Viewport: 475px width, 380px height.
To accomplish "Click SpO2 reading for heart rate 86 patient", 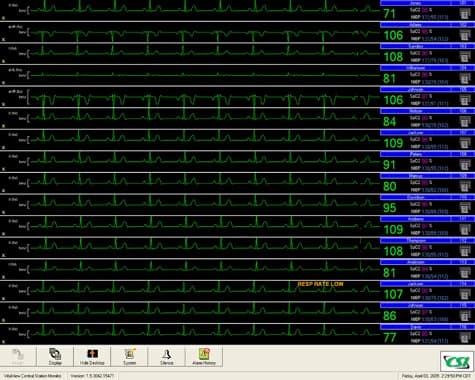I will (x=421, y=312).
